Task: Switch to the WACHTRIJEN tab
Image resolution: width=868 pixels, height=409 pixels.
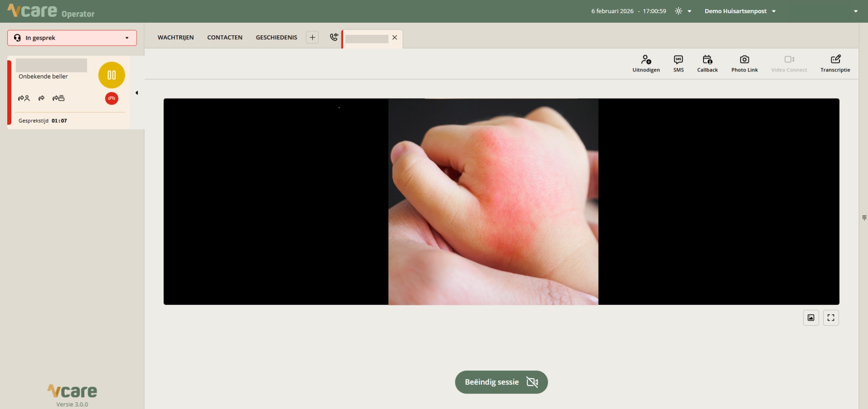Action: (175, 38)
